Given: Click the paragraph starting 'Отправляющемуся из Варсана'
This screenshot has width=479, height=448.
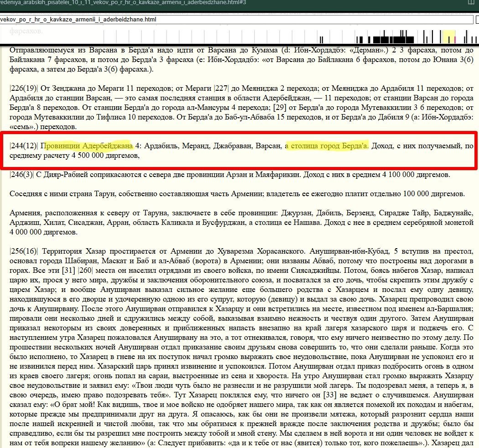Looking at the screenshot, I should point(237,59).
